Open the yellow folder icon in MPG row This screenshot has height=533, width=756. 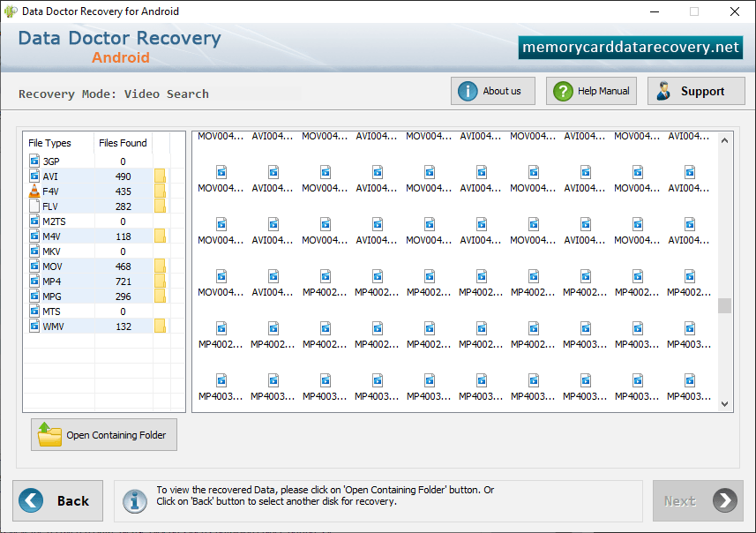160,296
